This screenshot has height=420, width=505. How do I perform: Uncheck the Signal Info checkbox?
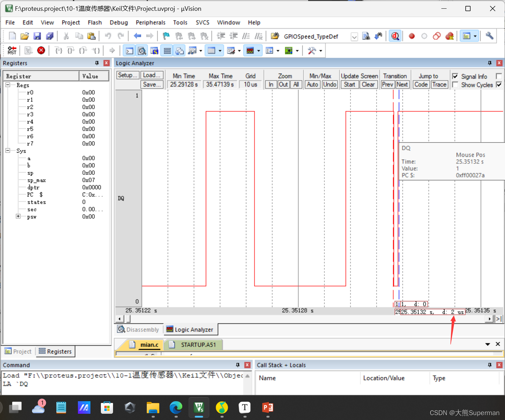point(455,76)
